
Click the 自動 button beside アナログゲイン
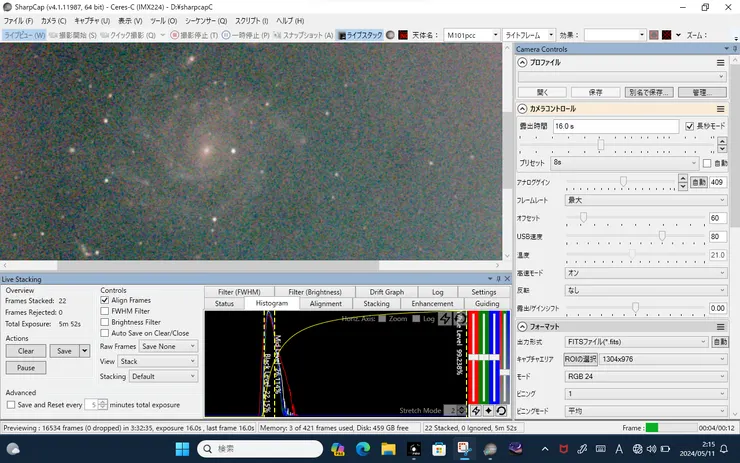coord(698,182)
